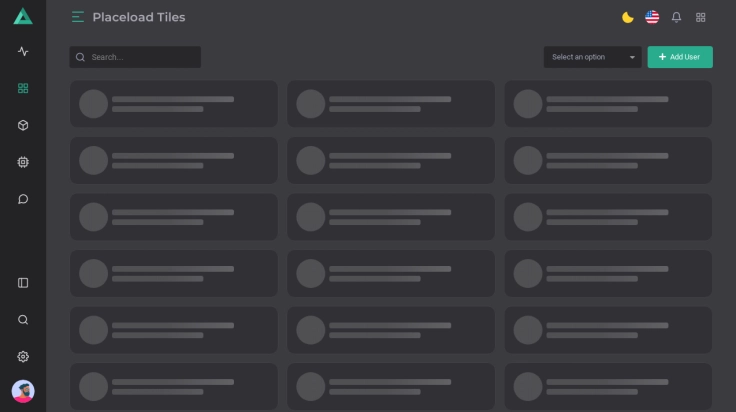Open the chat messages sidebar icon
736x412 pixels.
23,199
